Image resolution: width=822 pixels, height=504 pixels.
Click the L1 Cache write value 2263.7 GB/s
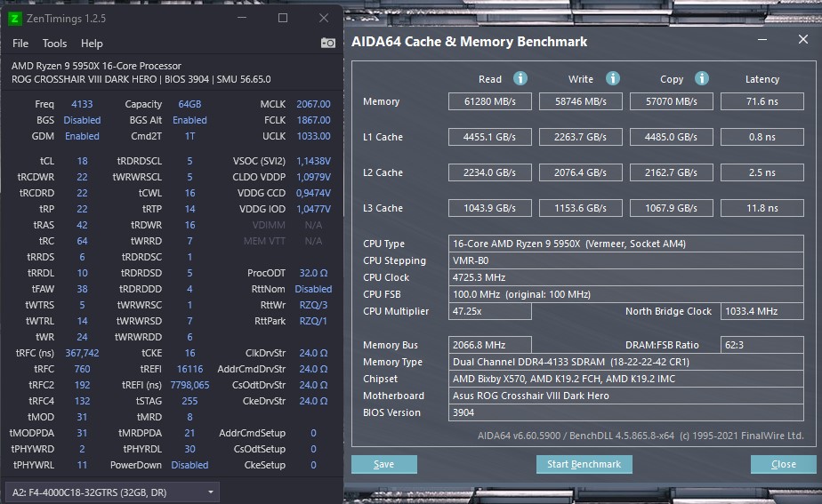[x=581, y=137]
